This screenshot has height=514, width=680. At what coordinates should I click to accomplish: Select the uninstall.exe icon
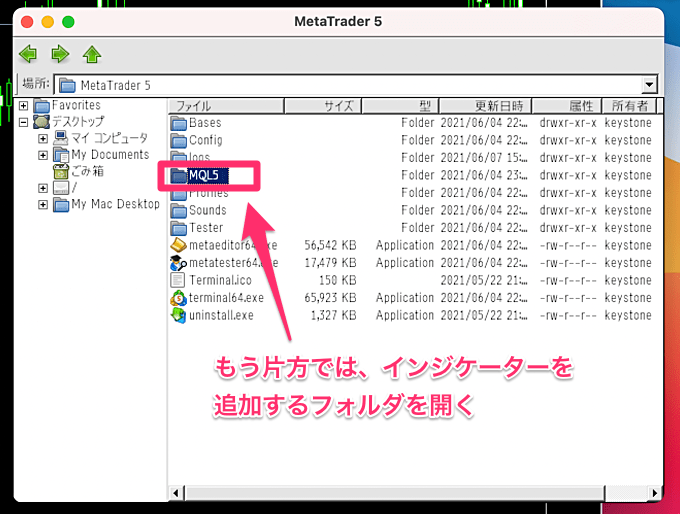click(178, 315)
